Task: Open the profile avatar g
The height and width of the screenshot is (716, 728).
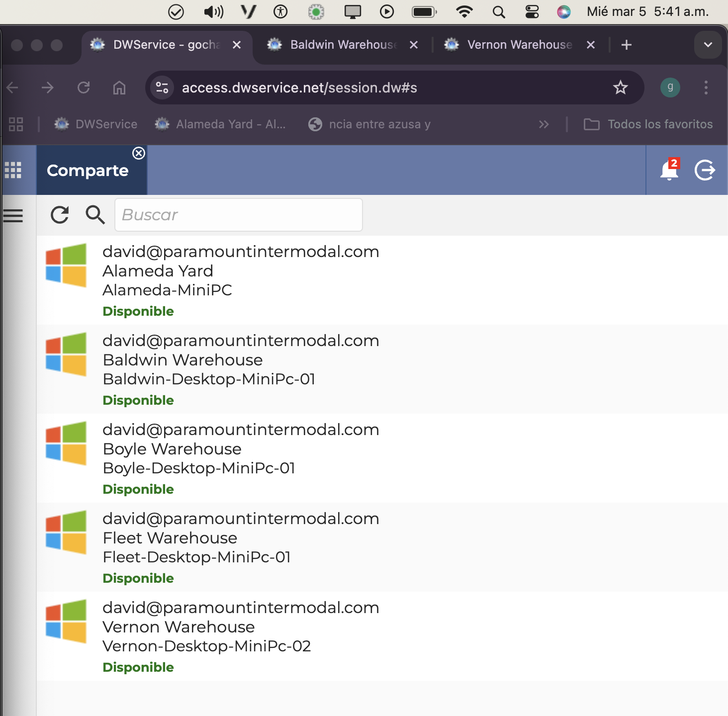Action: tap(670, 88)
